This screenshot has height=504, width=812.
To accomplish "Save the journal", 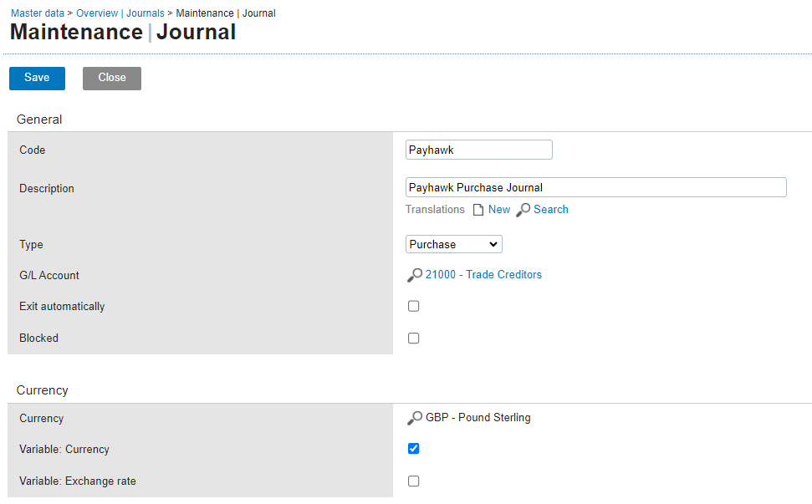I will click(38, 78).
